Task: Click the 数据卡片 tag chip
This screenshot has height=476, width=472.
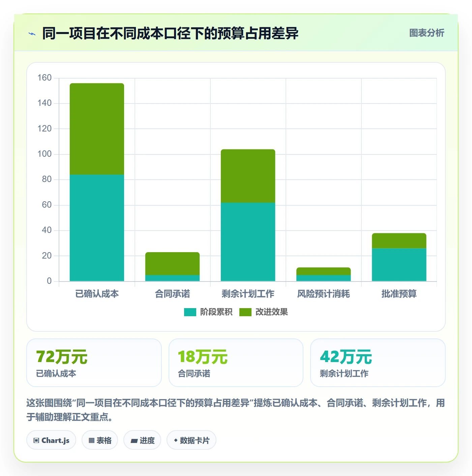Action: (191, 440)
